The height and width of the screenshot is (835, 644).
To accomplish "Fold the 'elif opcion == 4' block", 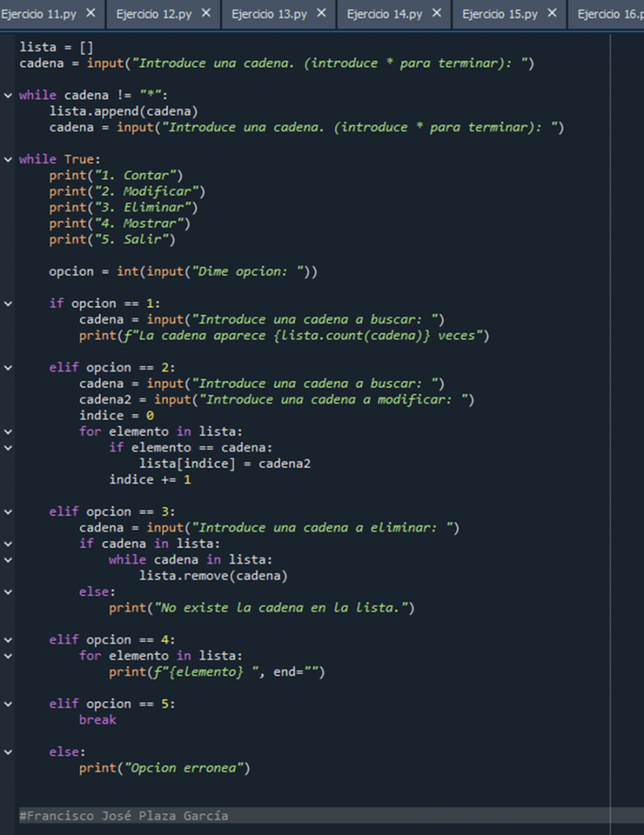I will 8,639.
